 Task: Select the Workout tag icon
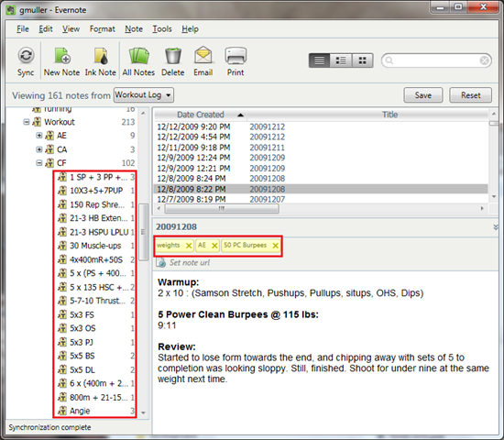37,122
